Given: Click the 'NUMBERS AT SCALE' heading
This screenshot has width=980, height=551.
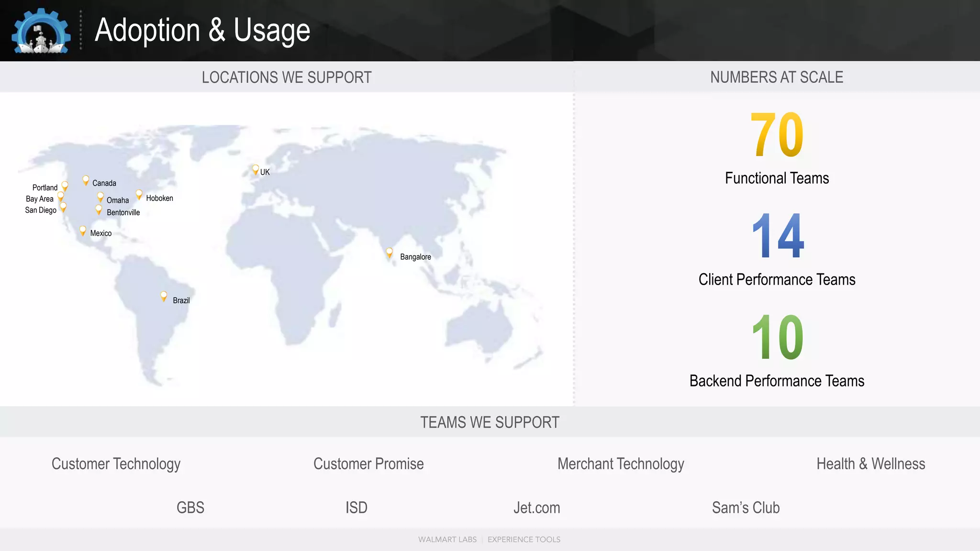Looking at the screenshot, I should coord(777,77).
